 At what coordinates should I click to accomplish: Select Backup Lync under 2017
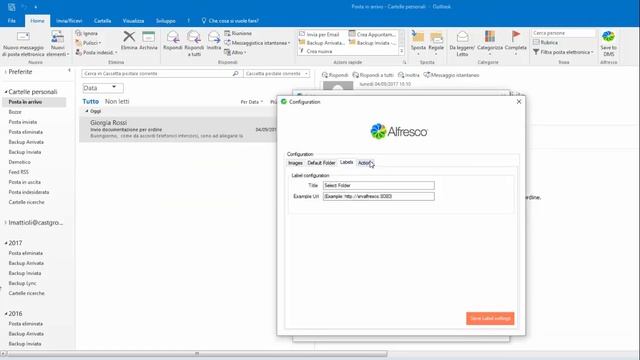pyautogui.click(x=22, y=283)
